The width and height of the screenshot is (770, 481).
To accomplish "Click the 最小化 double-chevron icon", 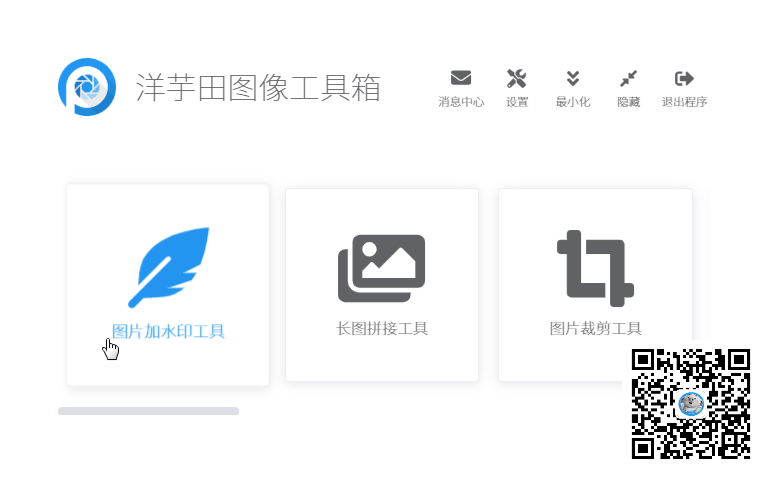I will point(573,78).
